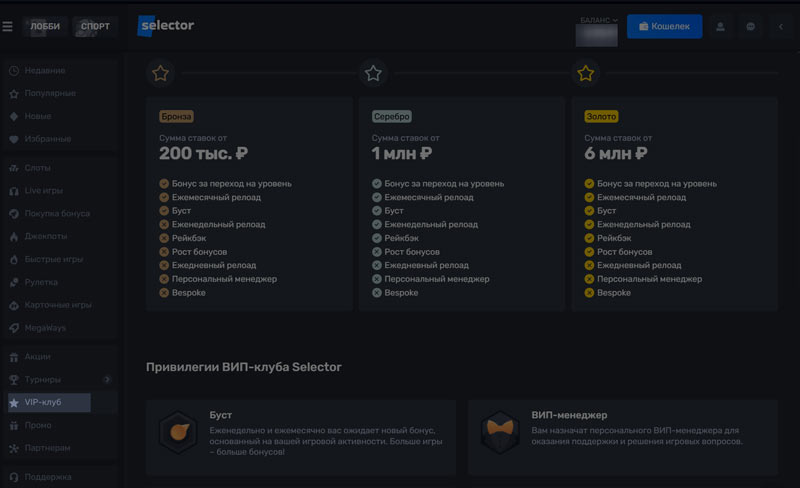The height and width of the screenshot is (488, 800).
Task: Click the Boost privilege hexagon icon
Action: (x=178, y=430)
